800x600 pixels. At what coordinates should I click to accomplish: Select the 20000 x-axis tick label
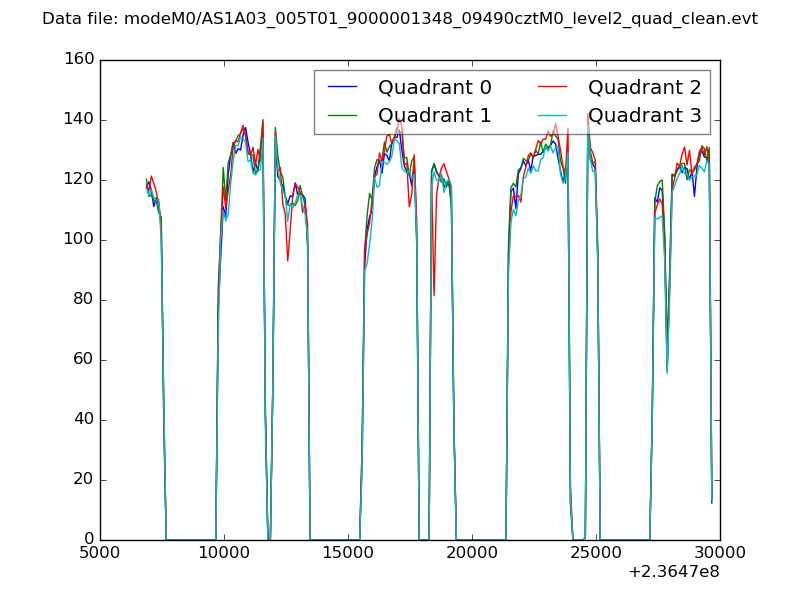click(472, 553)
